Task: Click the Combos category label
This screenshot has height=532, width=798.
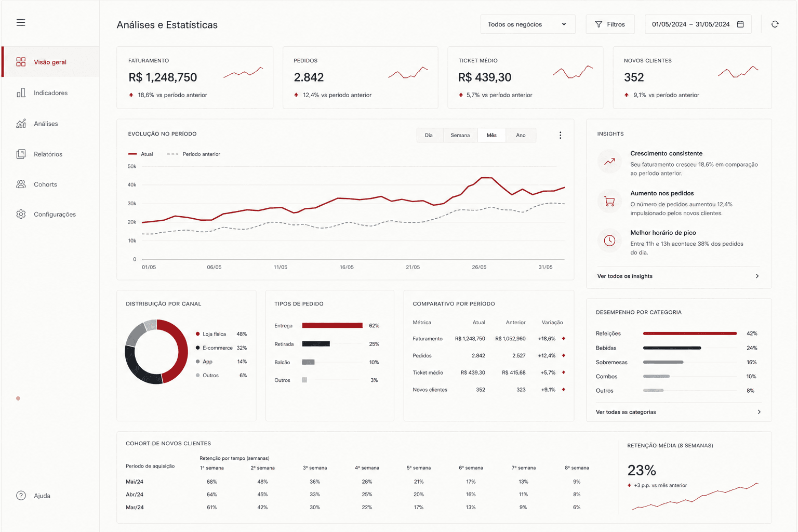Action: [x=607, y=377]
